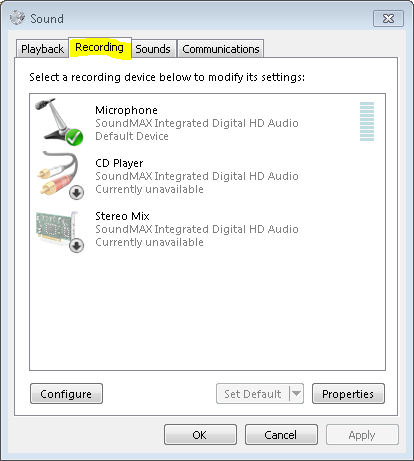Click the green checkmark on Microphone

pyautogui.click(x=74, y=137)
